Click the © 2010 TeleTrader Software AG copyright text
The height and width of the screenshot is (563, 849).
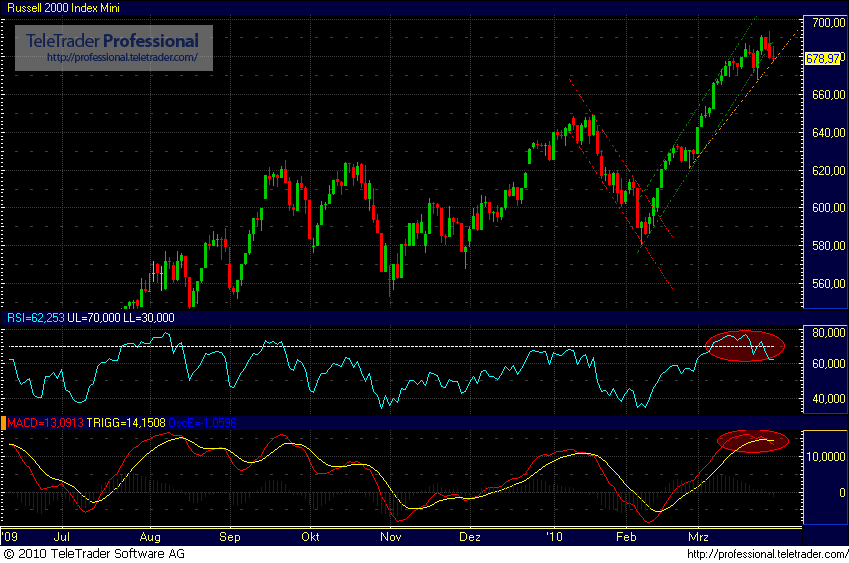coord(94,554)
